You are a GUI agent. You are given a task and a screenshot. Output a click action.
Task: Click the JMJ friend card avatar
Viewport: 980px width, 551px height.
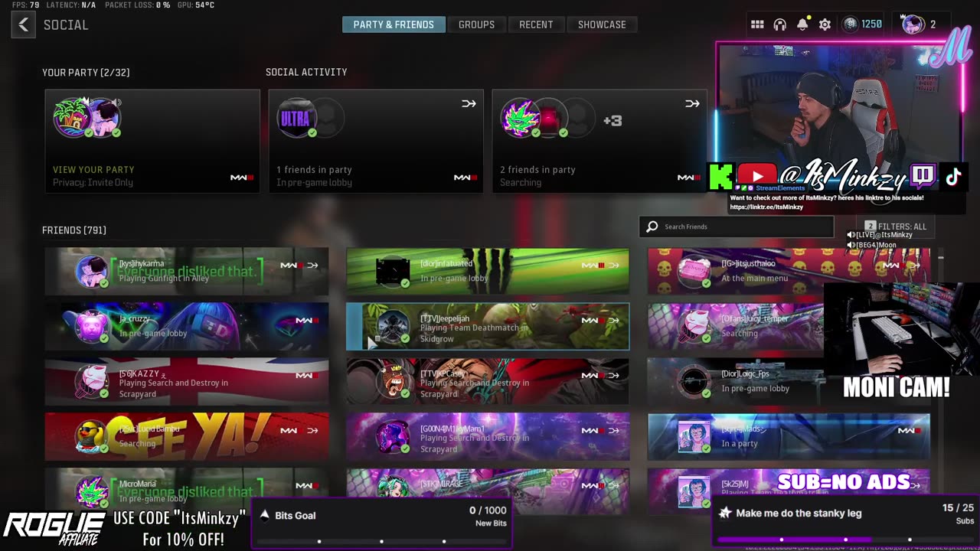[x=694, y=491]
